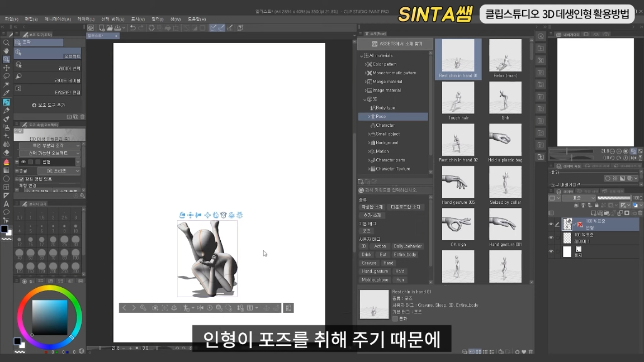The image size is (644, 362).
Task: Click inside the color wheel square
Action: [50, 317]
